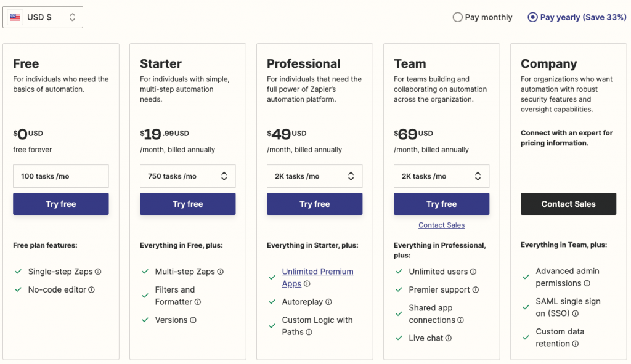
Task: Click info icon next to Live chat
Action: 449,338
